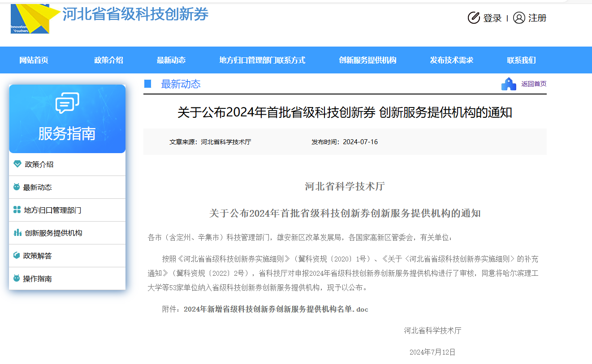The width and height of the screenshot is (592, 364).
Task: Click the four-squares icon beside 地方归口管理部门
Action: point(17,210)
